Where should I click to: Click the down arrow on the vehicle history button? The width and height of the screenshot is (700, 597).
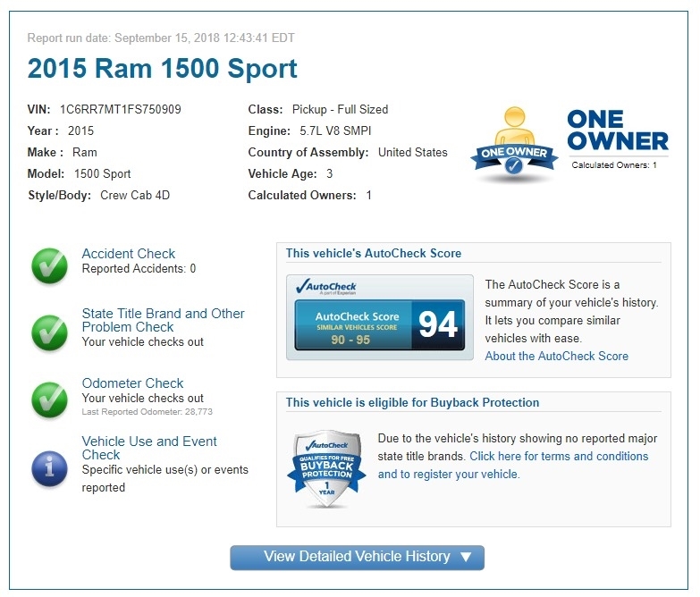click(x=465, y=558)
